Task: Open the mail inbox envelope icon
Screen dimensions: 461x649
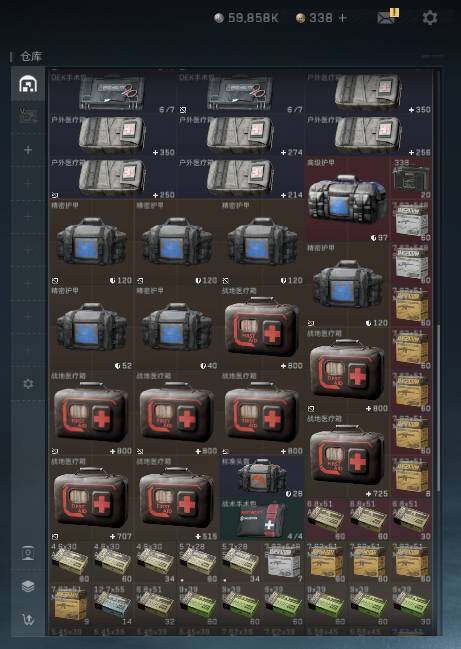Action: pos(388,17)
